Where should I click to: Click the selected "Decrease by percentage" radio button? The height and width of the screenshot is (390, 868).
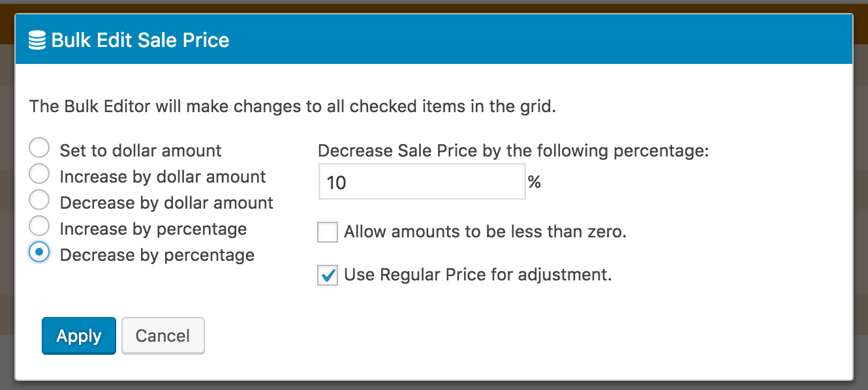[x=39, y=252]
